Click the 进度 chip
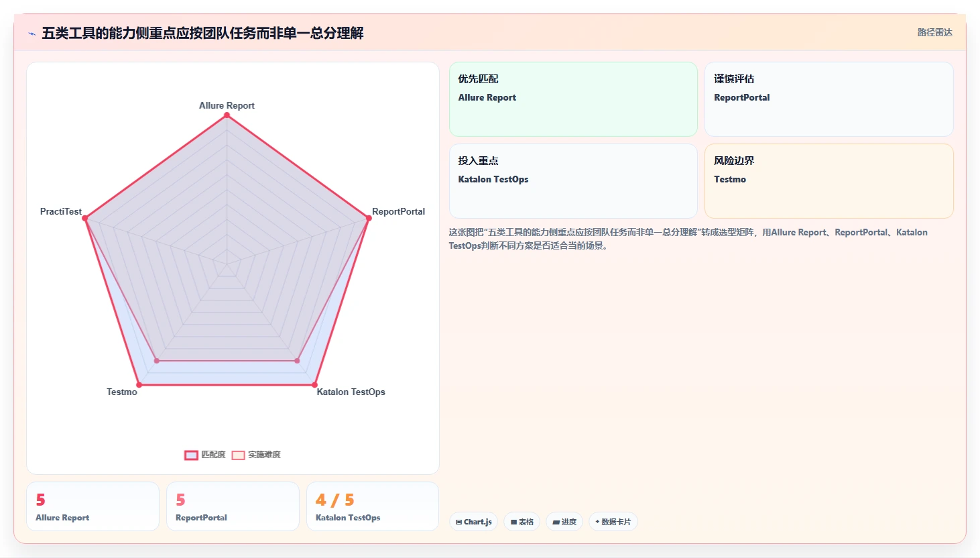The image size is (980, 558). [564, 522]
